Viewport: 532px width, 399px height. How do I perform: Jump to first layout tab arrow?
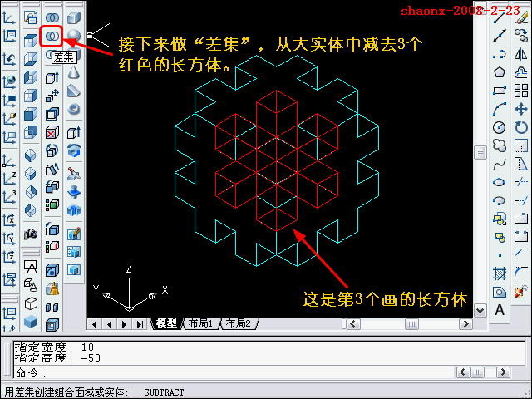94,324
